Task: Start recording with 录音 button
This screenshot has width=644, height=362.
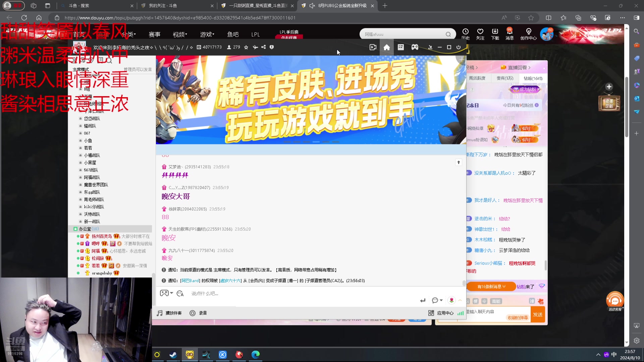Action: click(198, 313)
